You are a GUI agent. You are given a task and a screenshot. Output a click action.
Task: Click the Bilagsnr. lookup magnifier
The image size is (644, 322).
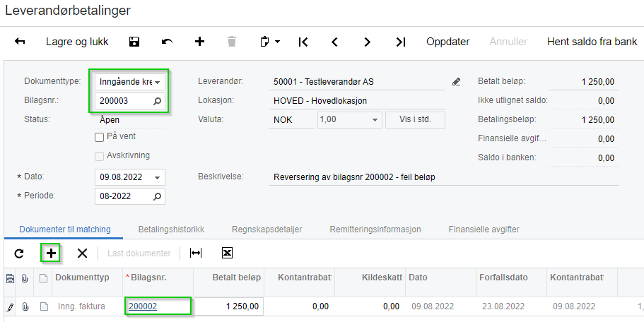[x=158, y=101]
